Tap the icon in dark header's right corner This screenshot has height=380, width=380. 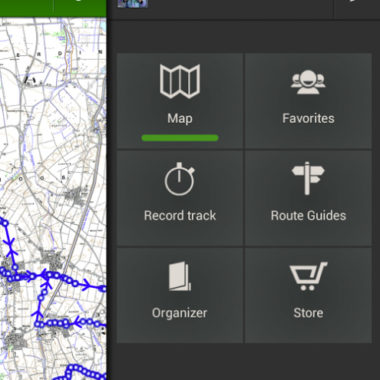tap(354, 1)
